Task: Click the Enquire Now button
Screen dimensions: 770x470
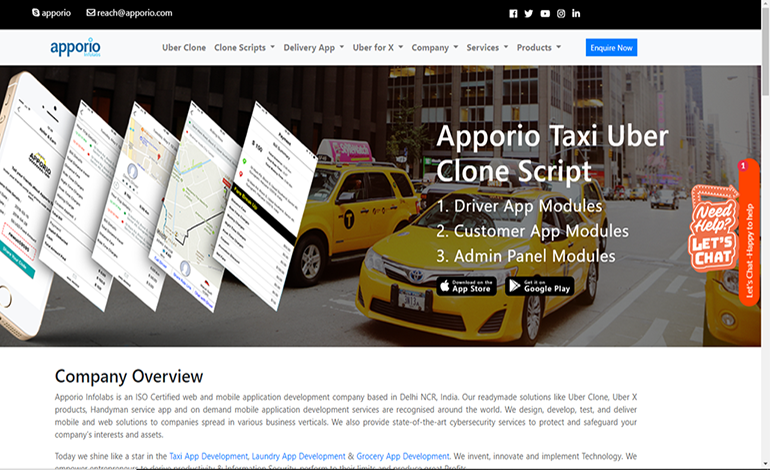Action: point(611,48)
